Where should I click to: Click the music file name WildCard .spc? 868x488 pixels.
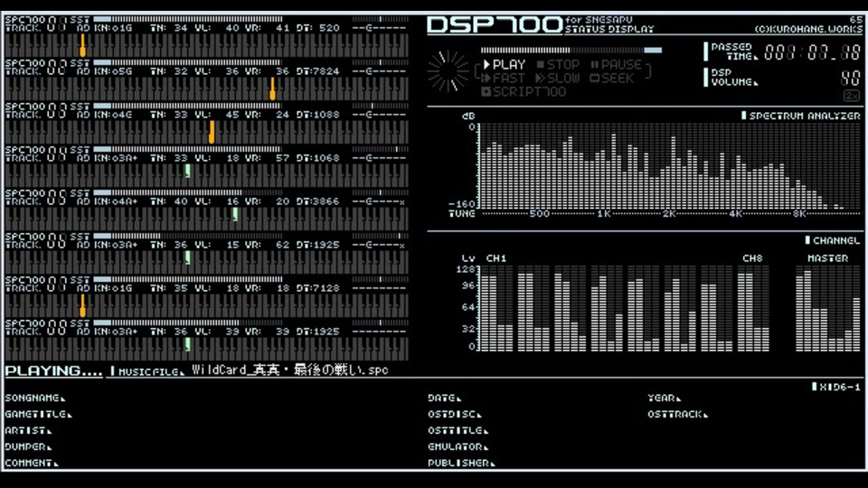(290, 370)
